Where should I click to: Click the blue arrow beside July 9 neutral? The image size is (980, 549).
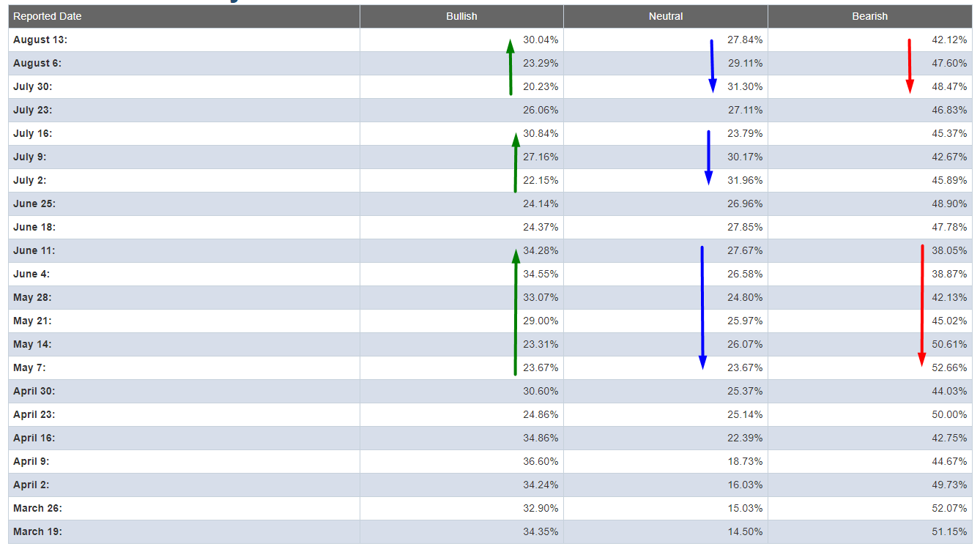[x=708, y=157]
